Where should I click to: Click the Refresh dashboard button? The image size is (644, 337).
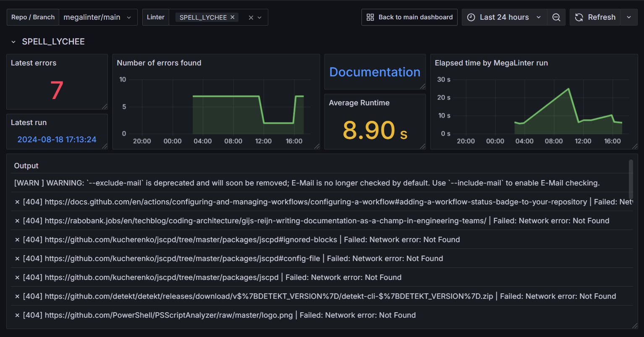tap(595, 17)
